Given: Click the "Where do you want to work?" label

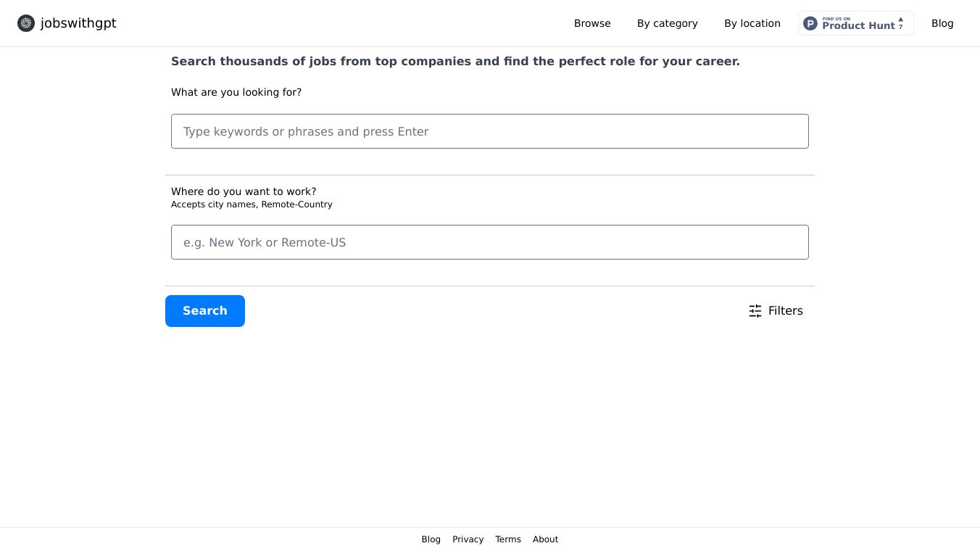Looking at the screenshot, I should (x=244, y=191).
